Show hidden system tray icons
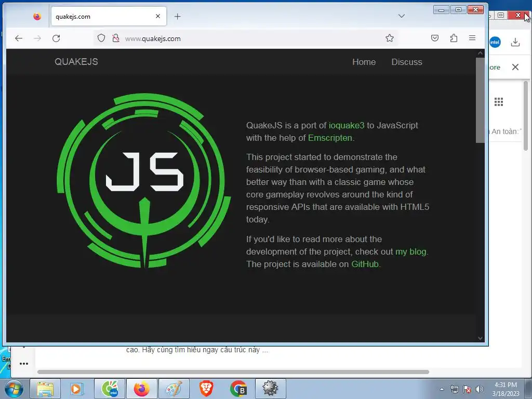Viewport: 532px width, 399px height. (x=442, y=389)
